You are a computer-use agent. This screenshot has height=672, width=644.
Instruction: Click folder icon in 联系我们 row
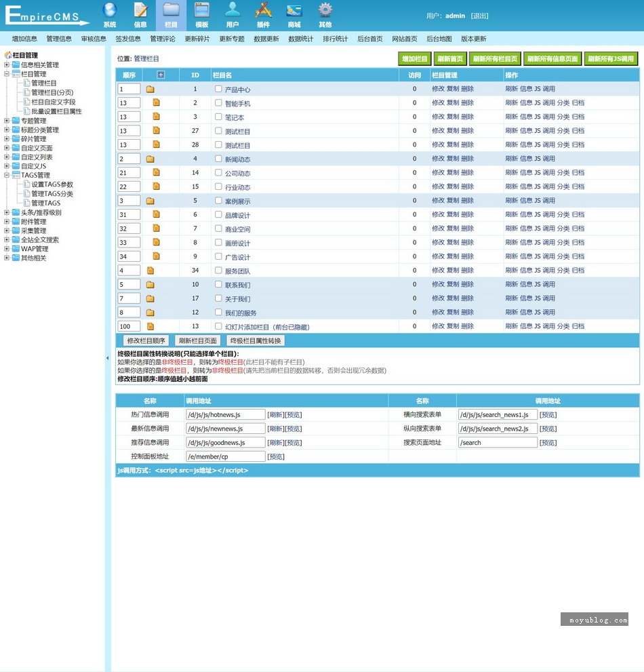click(x=150, y=285)
